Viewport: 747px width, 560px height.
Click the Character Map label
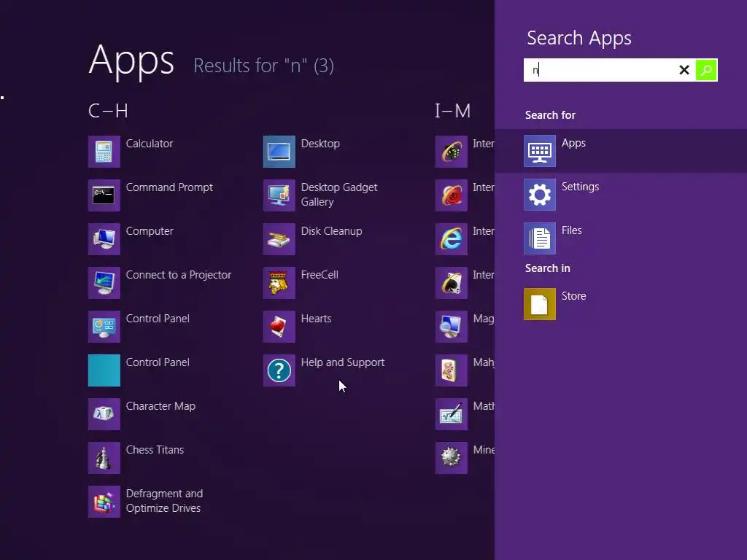[x=160, y=406]
